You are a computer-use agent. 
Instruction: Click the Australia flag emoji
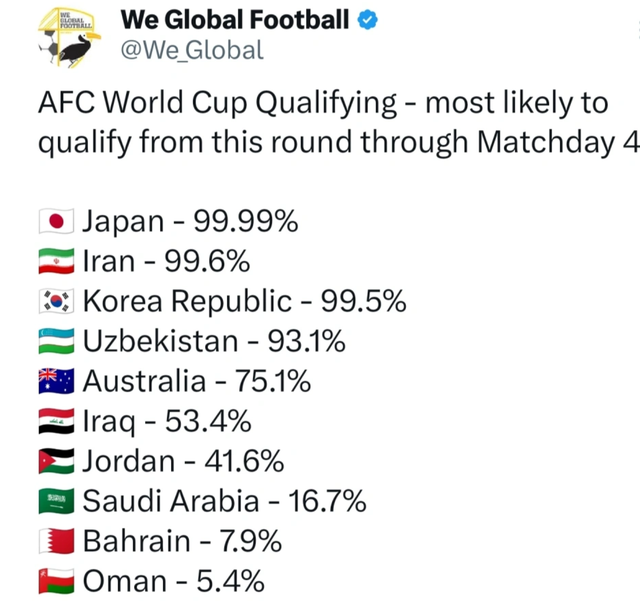coord(56,381)
